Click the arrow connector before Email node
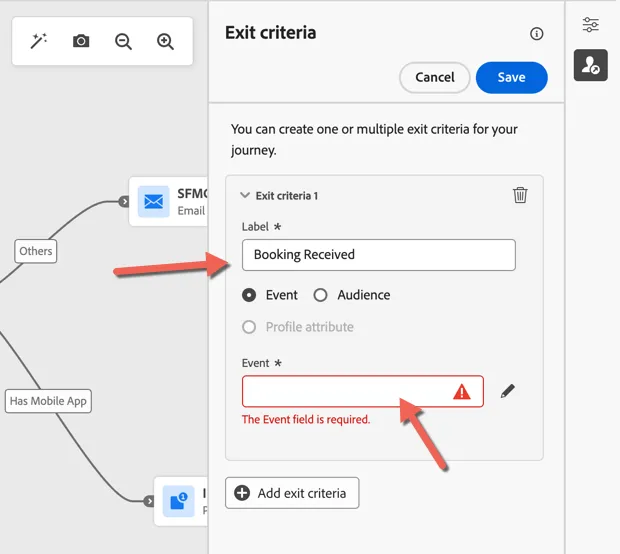 coord(124,201)
